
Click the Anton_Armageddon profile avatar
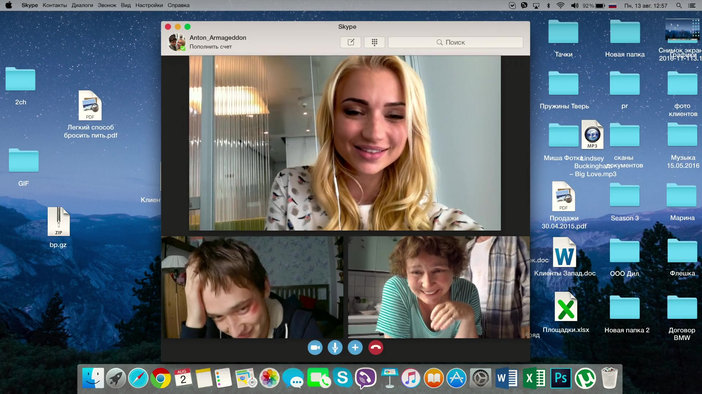(177, 42)
